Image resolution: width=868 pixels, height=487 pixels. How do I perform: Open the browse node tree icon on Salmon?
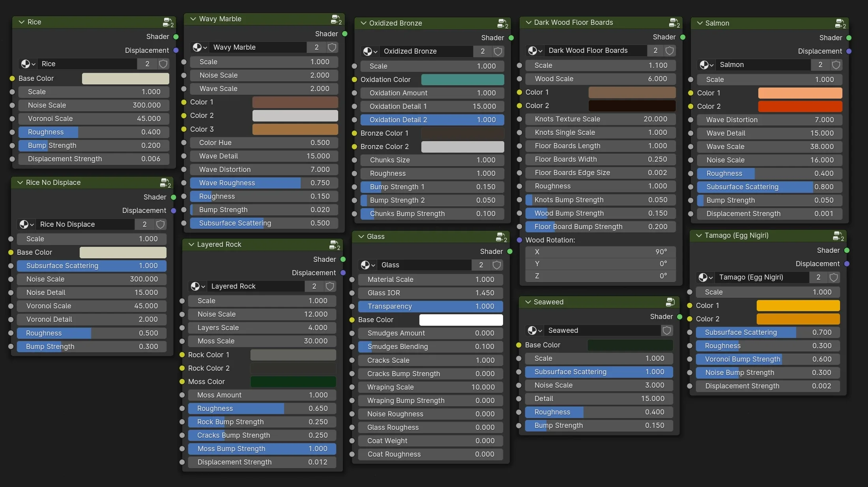click(x=706, y=65)
